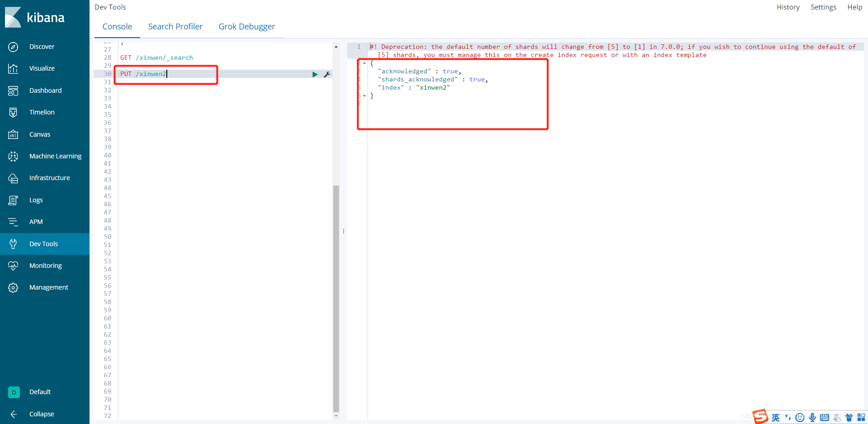868x424 pixels.
Task: Open Monitoring via its heartbeat icon
Action: 13,266
